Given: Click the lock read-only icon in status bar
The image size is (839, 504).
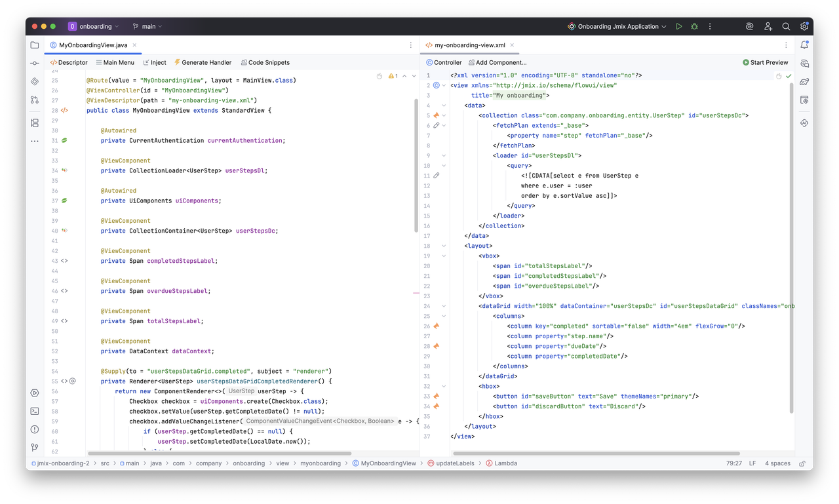Looking at the screenshot, I should [x=802, y=463].
